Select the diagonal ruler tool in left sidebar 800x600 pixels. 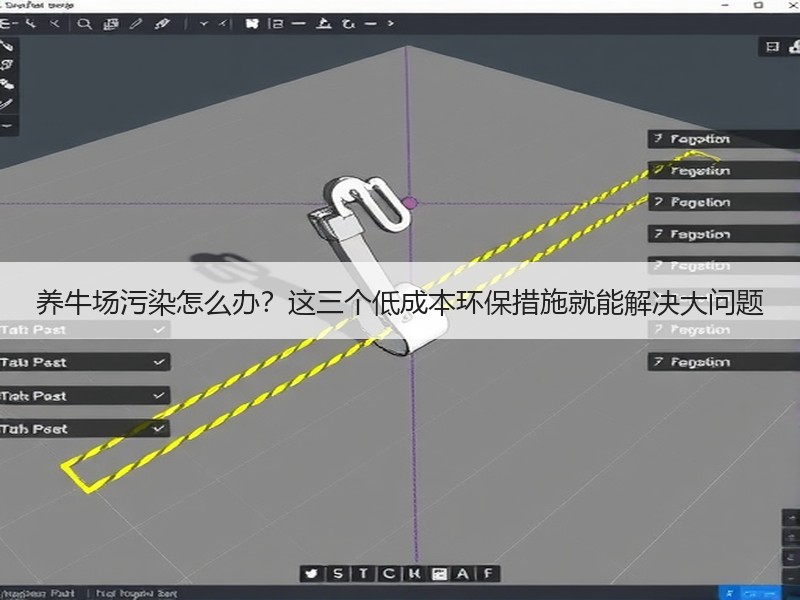(6, 105)
